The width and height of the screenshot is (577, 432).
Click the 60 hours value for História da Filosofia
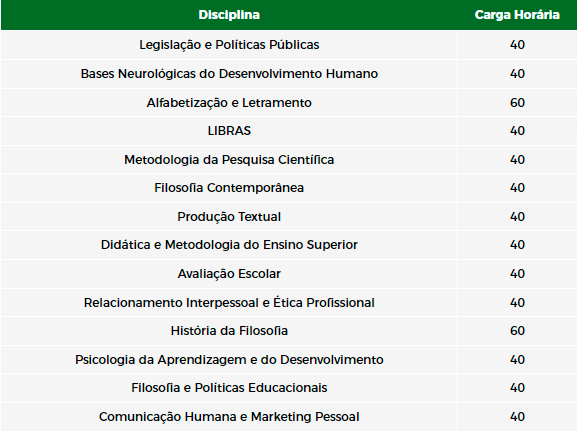pos(517,331)
